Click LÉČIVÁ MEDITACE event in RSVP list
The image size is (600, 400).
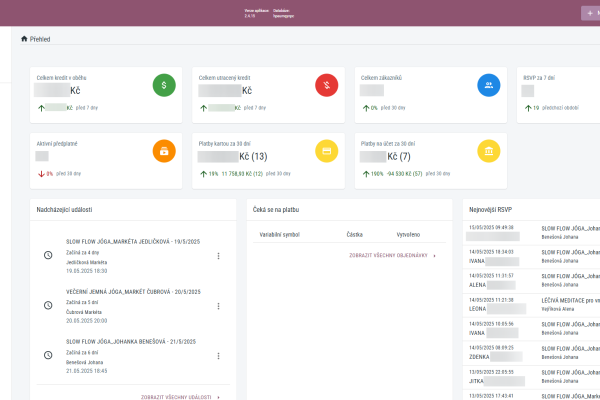570,300
